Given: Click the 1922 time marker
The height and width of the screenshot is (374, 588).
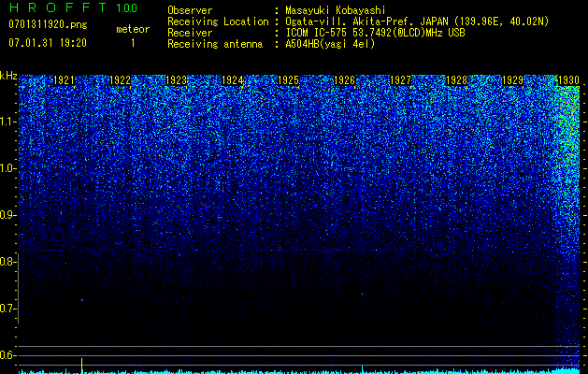Looking at the screenshot, I should 120,80.
